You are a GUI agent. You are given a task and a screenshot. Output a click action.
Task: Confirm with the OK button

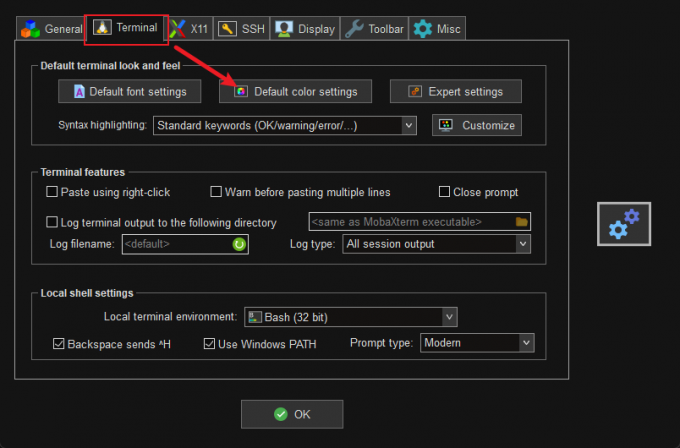pyautogui.click(x=292, y=414)
